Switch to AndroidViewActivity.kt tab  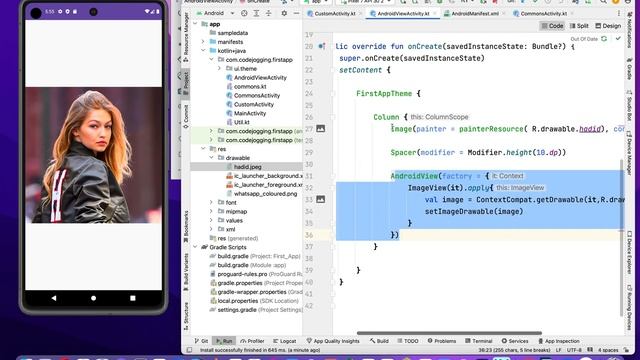tap(403, 13)
